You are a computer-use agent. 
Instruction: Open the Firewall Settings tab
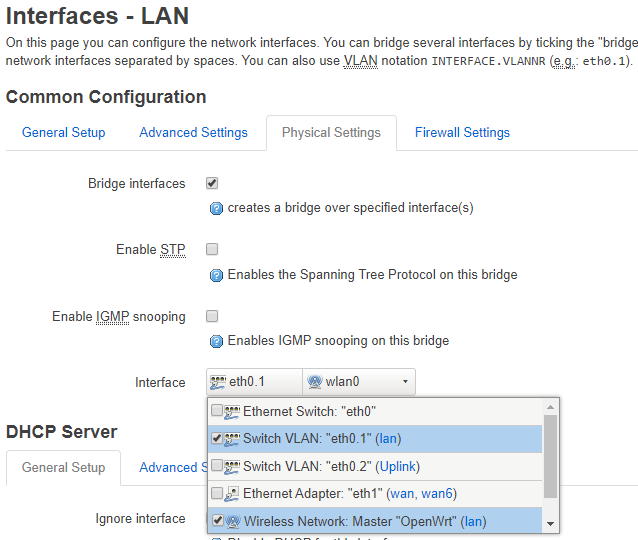462,132
